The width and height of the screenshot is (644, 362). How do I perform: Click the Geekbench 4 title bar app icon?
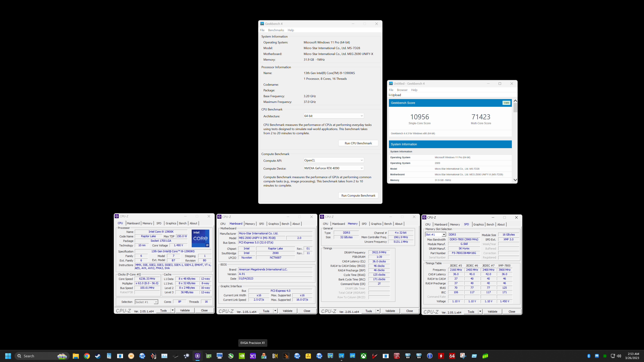point(262,24)
